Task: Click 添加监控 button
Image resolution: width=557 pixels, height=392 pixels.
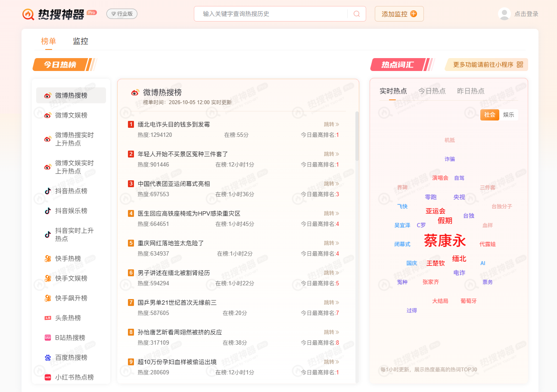Action: point(399,14)
